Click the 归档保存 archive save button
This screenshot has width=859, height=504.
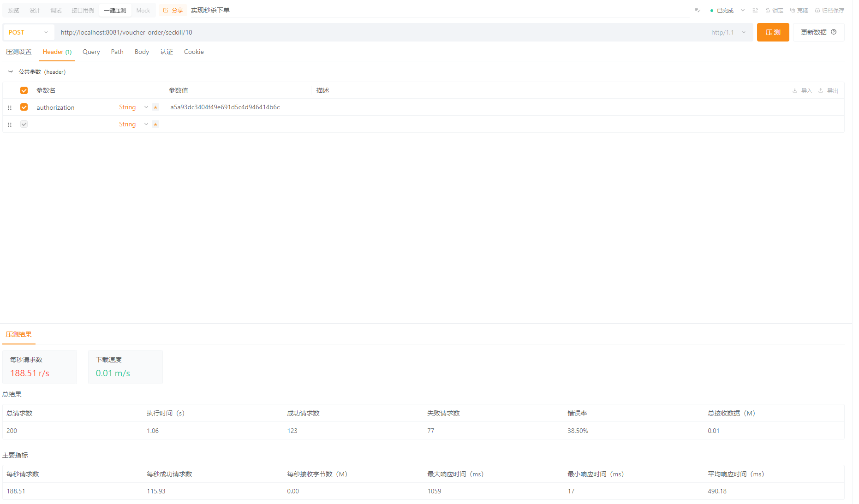pyautogui.click(x=829, y=10)
